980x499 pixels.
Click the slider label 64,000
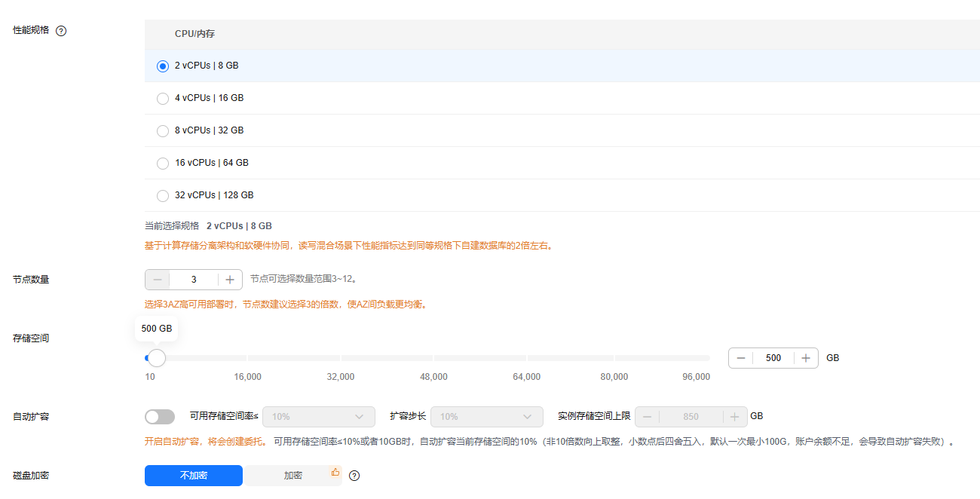click(x=527, y=377)
